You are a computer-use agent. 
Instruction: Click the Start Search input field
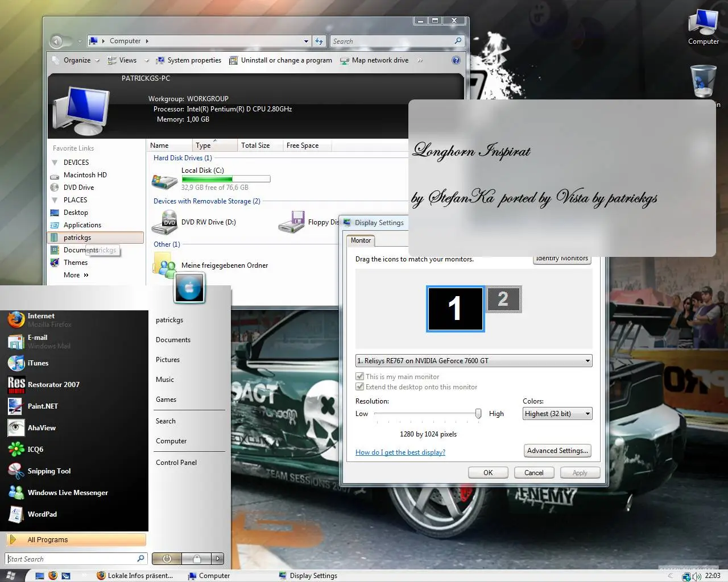(76, 559)
